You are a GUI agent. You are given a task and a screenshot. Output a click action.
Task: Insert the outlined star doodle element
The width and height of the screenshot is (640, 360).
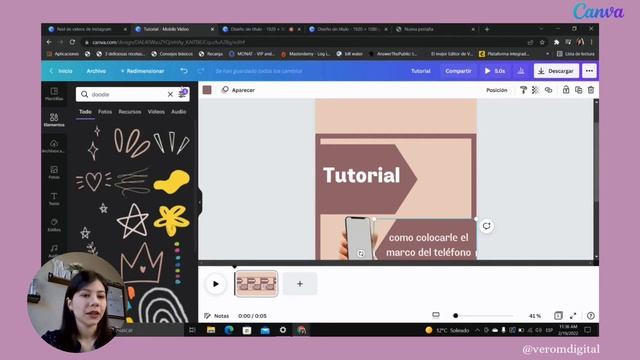[133, 221]
